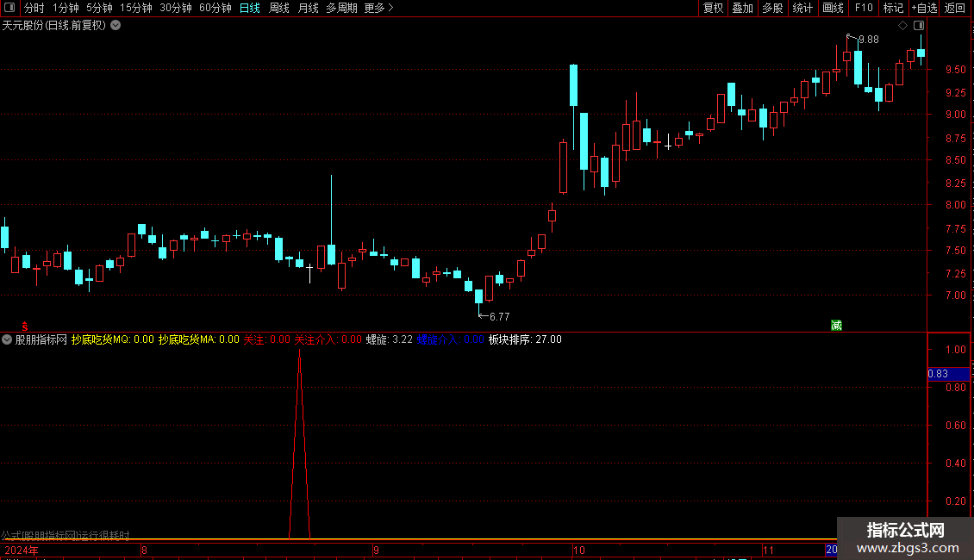
Task: Click the 板块排序: 27.00 value
Action: pyautogui.click(x=525, y=339)
